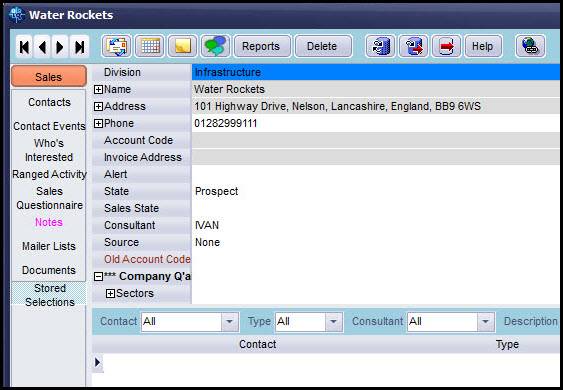
Task: Switch to the Contacts tab
Action: (49, 102)
